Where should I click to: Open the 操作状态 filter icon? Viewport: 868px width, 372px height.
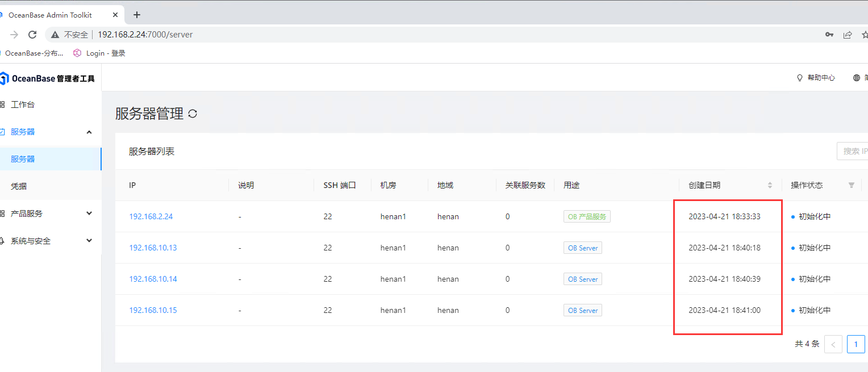pyautogui.click(x=852, y=185)
